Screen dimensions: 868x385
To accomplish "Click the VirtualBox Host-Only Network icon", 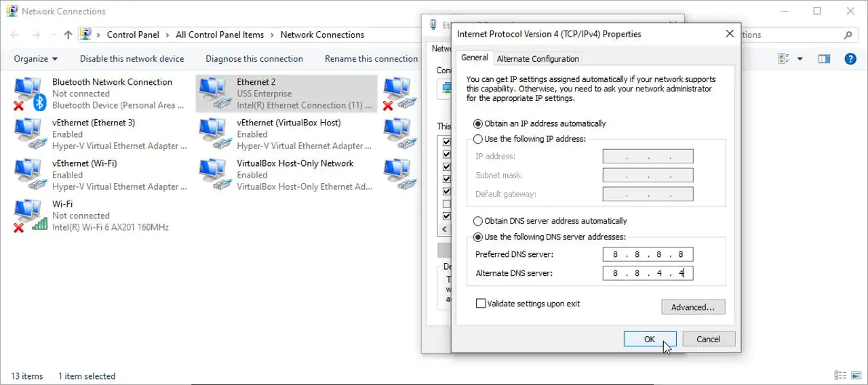I will click(214, 174).
